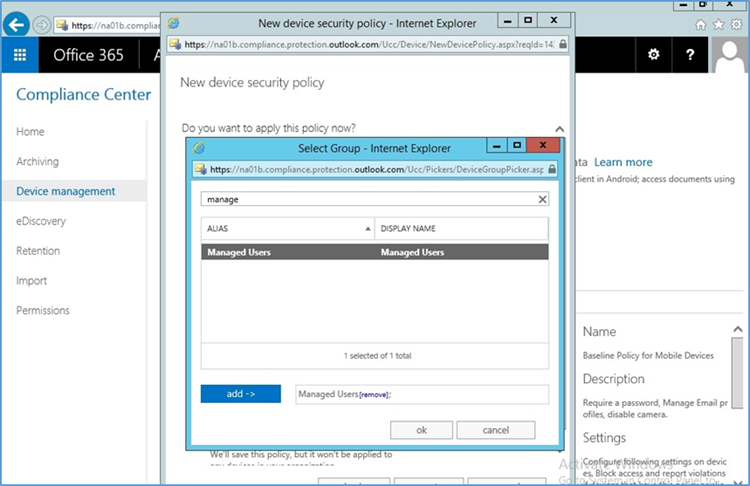Sort the list by ALIAS column arrow
The height and width of the screenshot is (486, 750).
(367, 229)
